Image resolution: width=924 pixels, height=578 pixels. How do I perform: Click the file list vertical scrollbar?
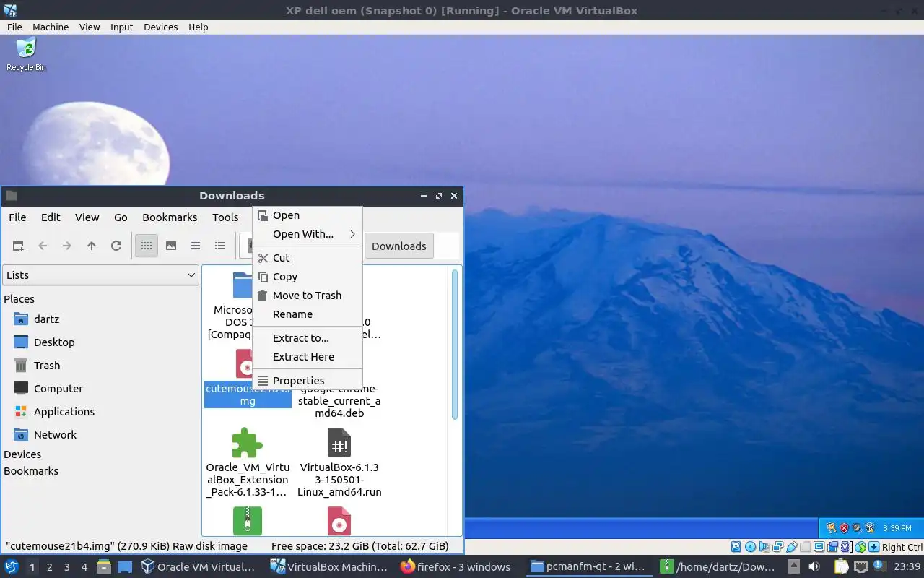coord(455,343)
